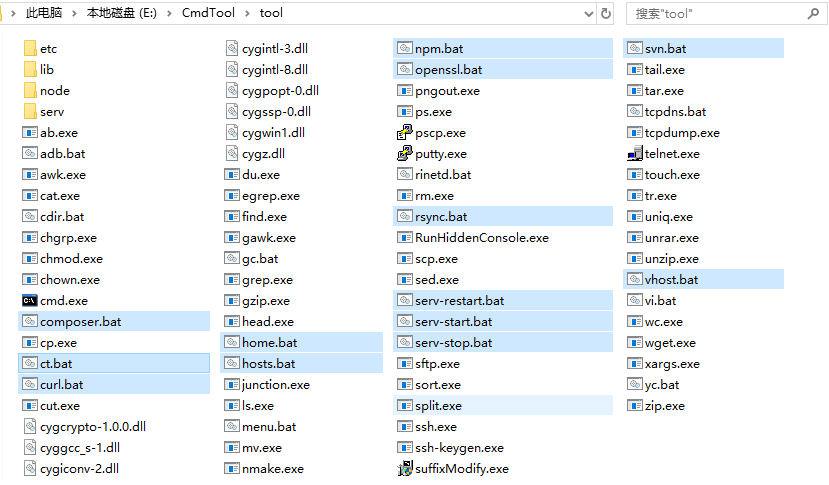
Task: Open the address bar history dropdown
Action: point(586,14)
